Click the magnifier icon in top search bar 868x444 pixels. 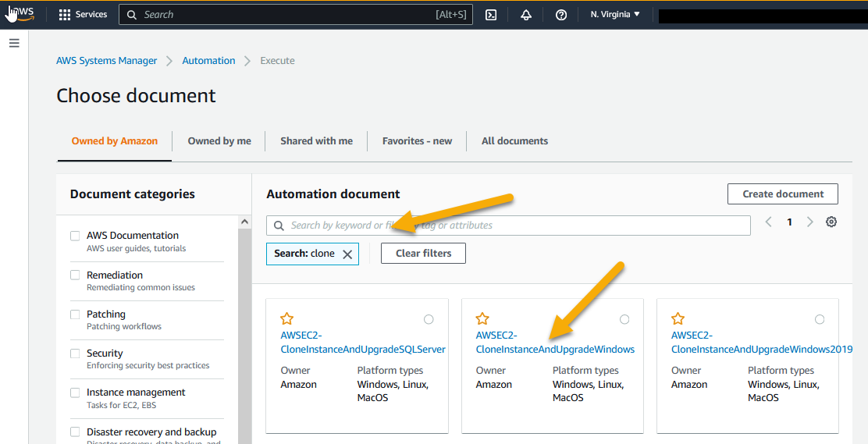click(x=132, y=15)
